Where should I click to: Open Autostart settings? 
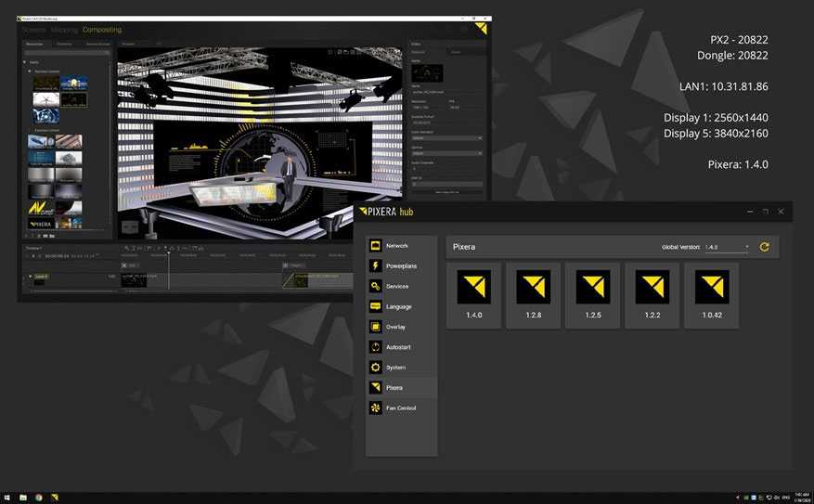click(398, 347)
